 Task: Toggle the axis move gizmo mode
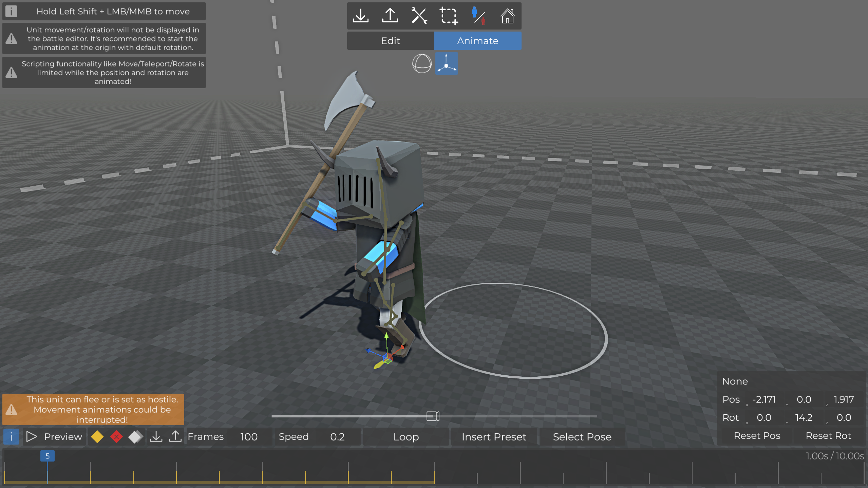click(x=446, y=63)
